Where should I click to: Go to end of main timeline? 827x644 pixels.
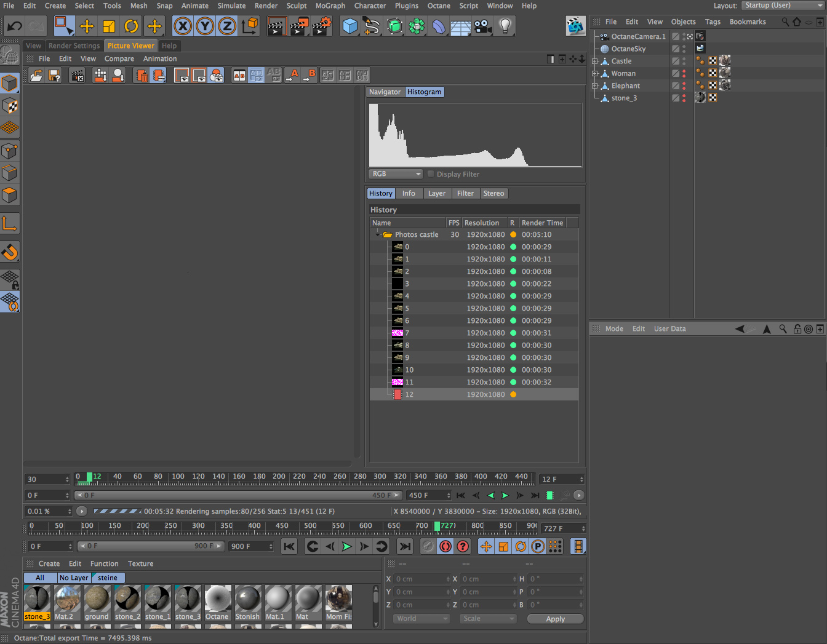pyautogui.click(x=405, y=546)
